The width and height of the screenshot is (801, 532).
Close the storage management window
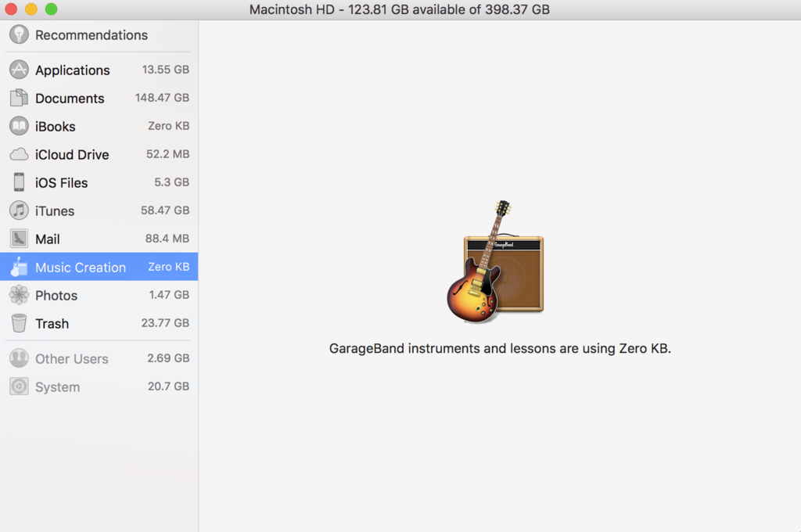pyautogui.click(x=11, y=9)
